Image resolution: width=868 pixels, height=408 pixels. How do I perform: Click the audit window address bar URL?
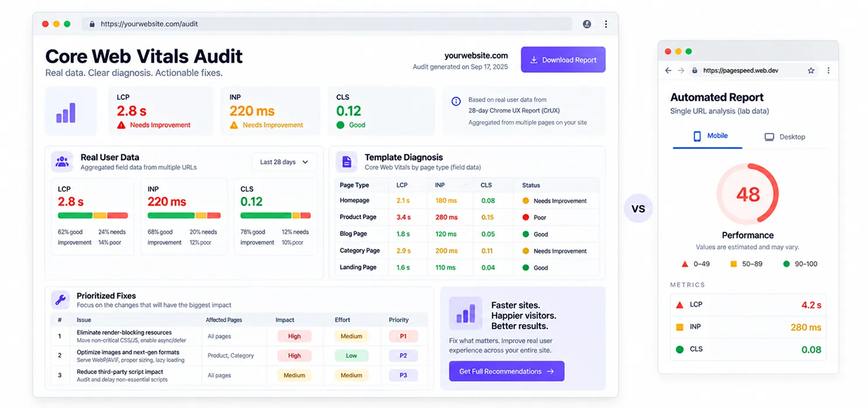pos(149,24)
